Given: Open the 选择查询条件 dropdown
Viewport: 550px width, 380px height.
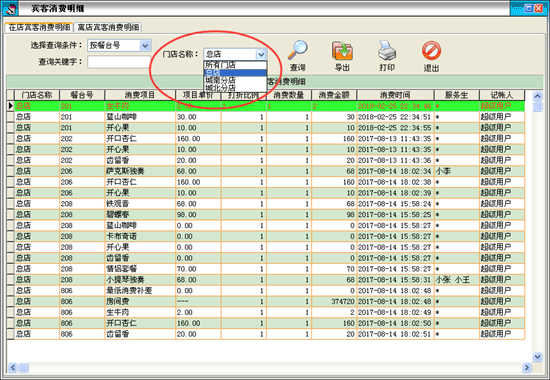Looking at the screenshot, I should click(x=145, y=45).
